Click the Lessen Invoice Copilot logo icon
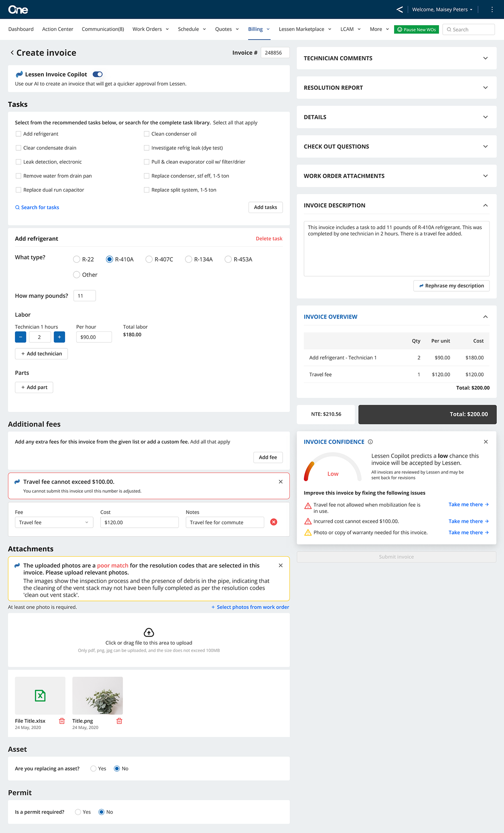Image resolution: width=504 pixels, height=833 pixels. (19, 74)
